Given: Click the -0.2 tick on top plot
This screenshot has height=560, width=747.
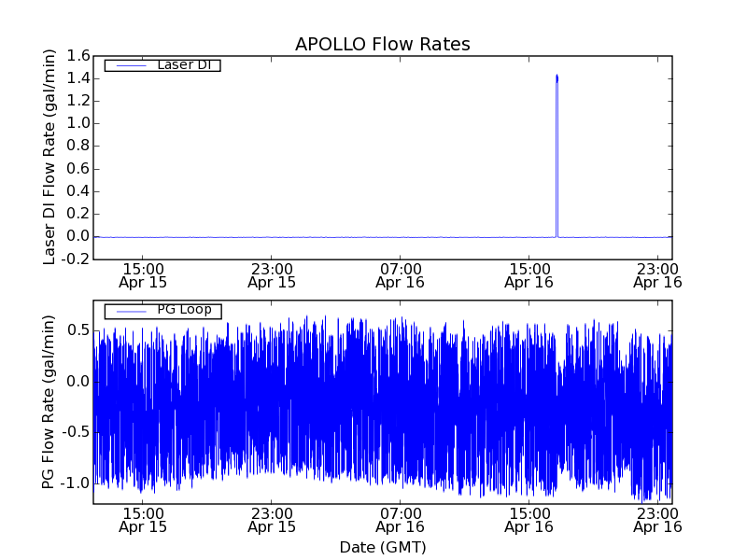Looking at the screenshot, I should [x=76, y=259].
